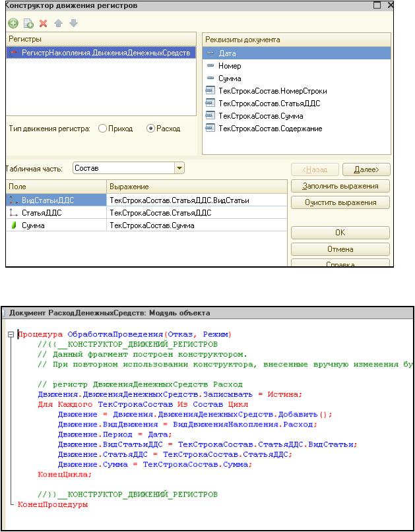Click the ВидСтатьиДДС dimension icon

point(14,200)
